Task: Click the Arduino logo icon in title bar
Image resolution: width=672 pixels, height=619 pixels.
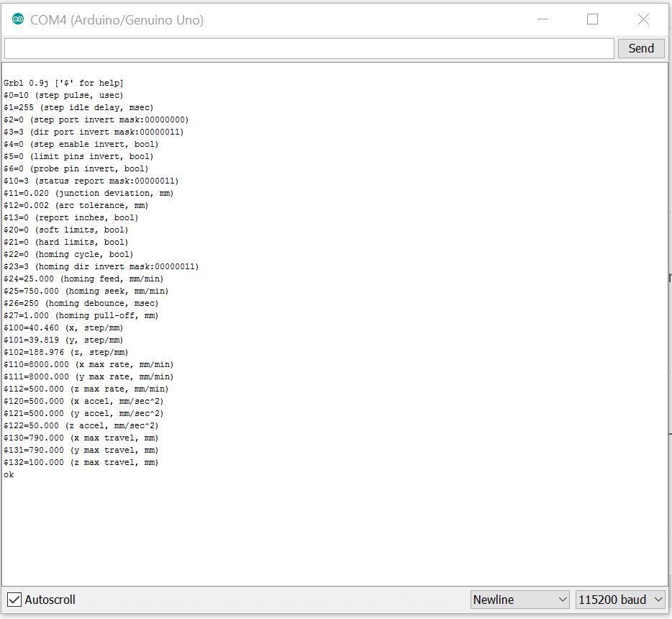Action: click(x=18, y=19)
